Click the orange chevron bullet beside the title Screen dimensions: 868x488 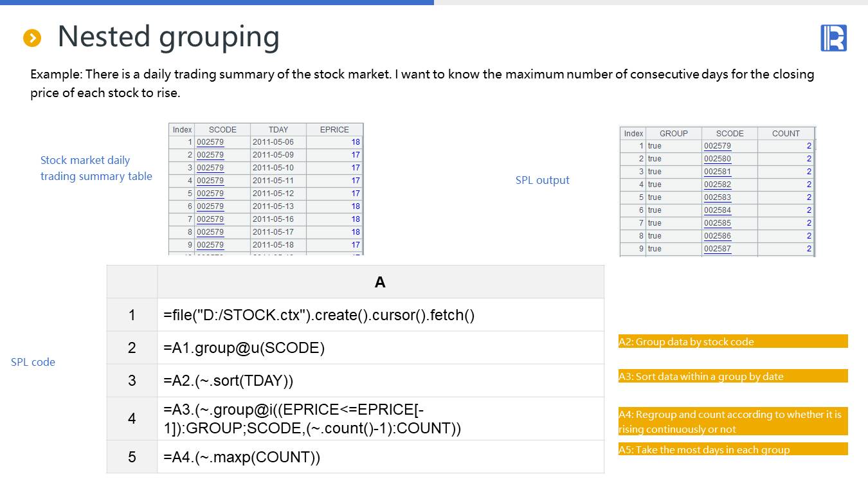(x=32, y=39)
